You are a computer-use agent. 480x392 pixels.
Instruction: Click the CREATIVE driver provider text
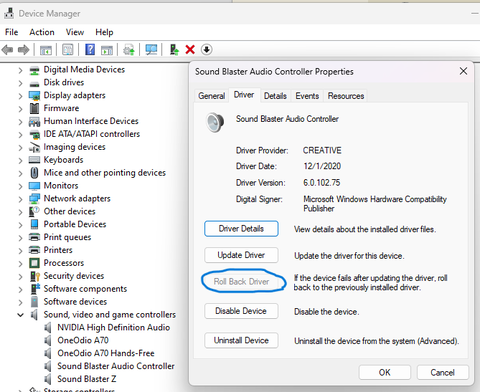click(x=322, y=150)
